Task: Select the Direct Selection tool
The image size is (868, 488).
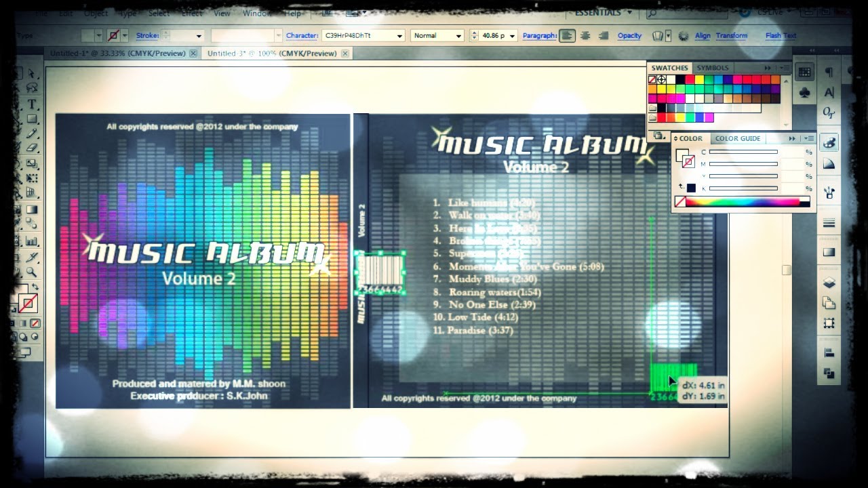Action: click(32, 74)
